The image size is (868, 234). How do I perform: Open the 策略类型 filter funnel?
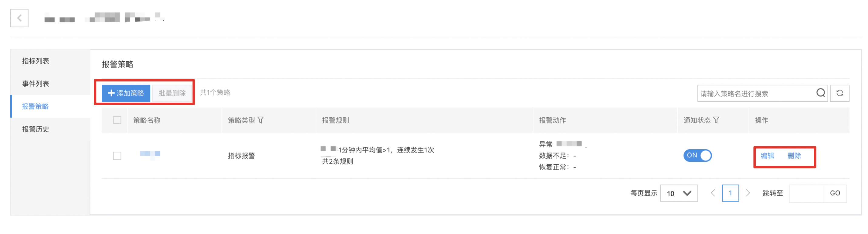click(x=260, y=120)
